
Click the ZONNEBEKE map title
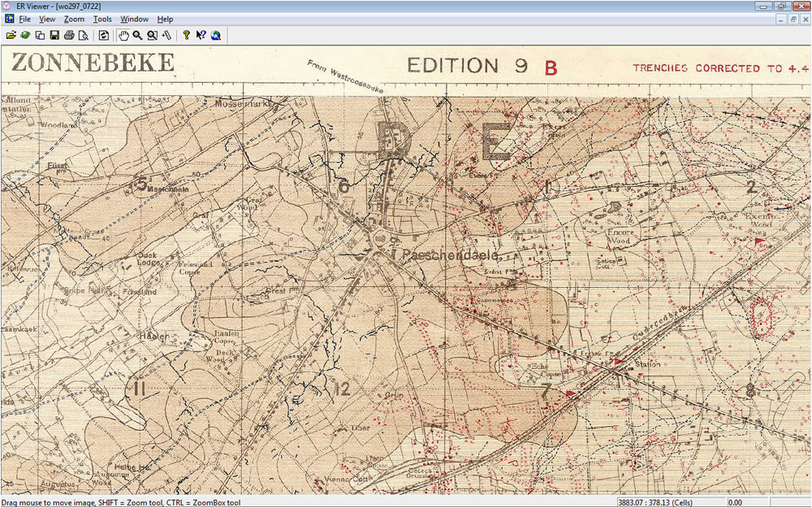point(93,63)
